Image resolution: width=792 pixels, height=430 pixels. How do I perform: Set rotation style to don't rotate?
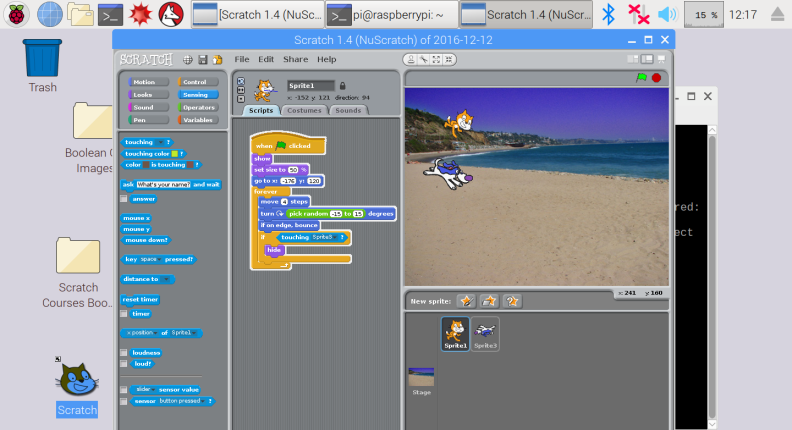[x=241, y=99]
